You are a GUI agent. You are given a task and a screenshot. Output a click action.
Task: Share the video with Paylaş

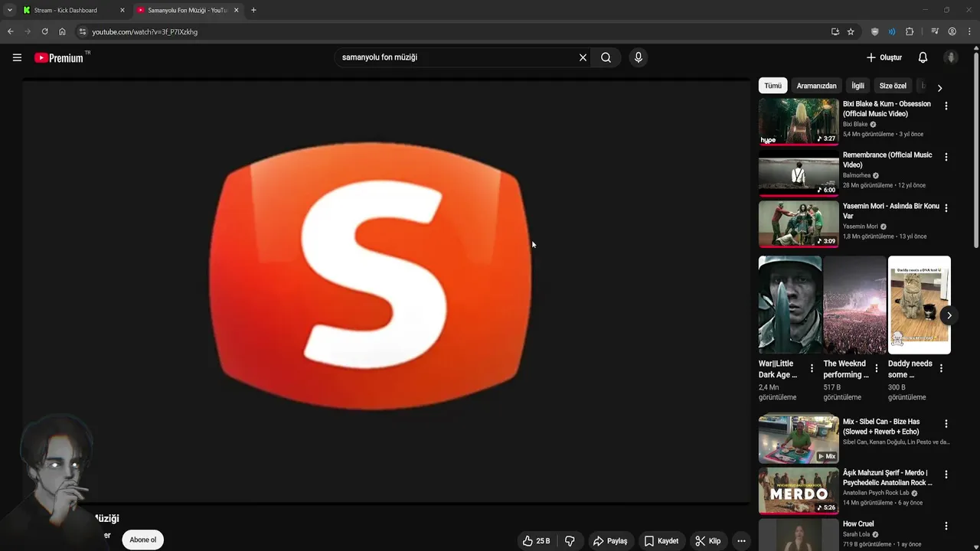point(610,540)
